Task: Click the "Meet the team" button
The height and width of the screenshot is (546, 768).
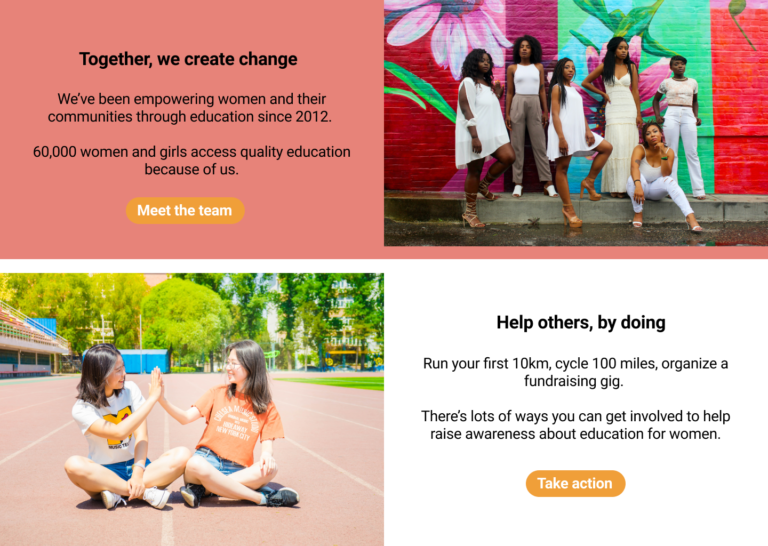Action: 185,211
